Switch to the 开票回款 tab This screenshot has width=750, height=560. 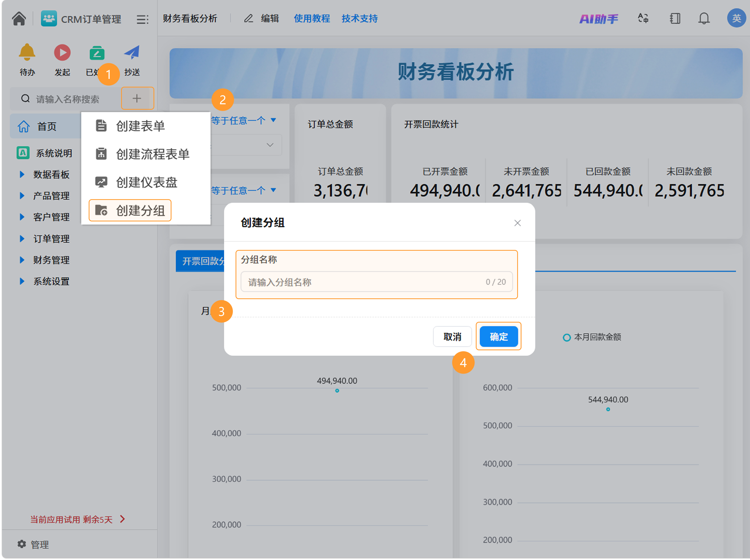[x=200, y=261]
